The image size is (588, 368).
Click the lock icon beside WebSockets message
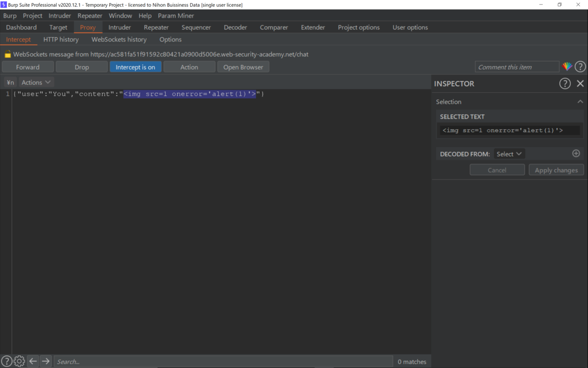coord(7,54)
